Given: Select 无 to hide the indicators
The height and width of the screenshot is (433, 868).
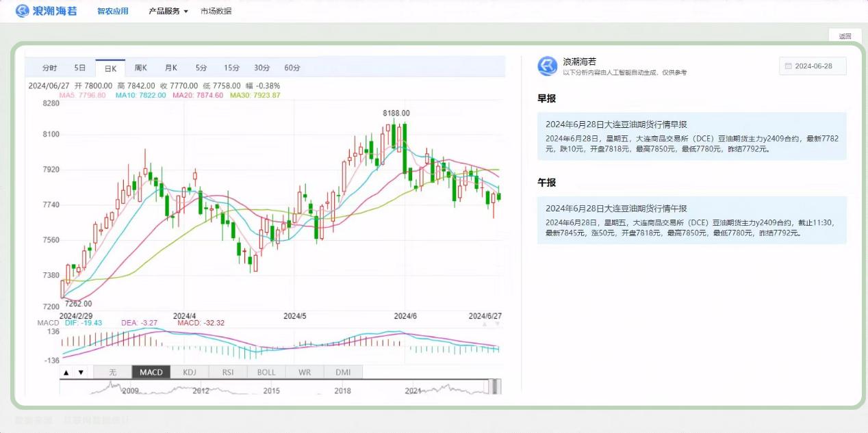Looking at the screenshot, I should coord(113,372).
